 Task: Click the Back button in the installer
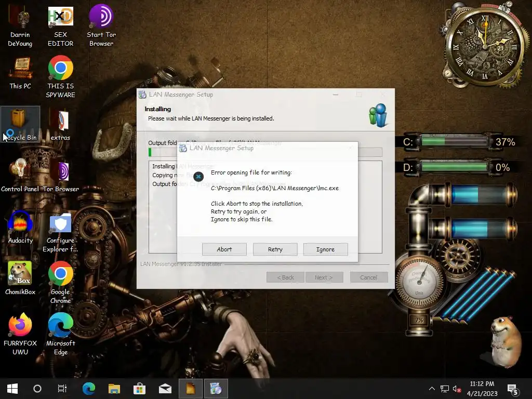click(x=285, y=277)
